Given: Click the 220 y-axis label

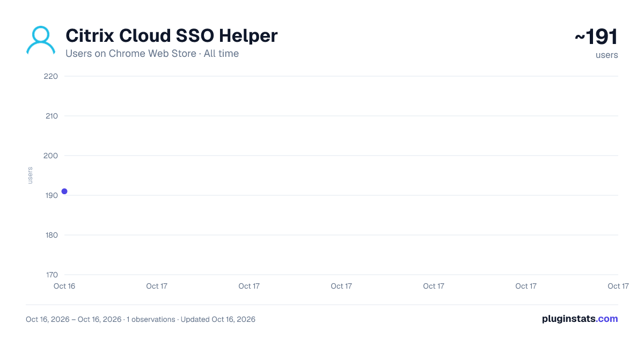Looking at the screenshot, I should 51,76.
